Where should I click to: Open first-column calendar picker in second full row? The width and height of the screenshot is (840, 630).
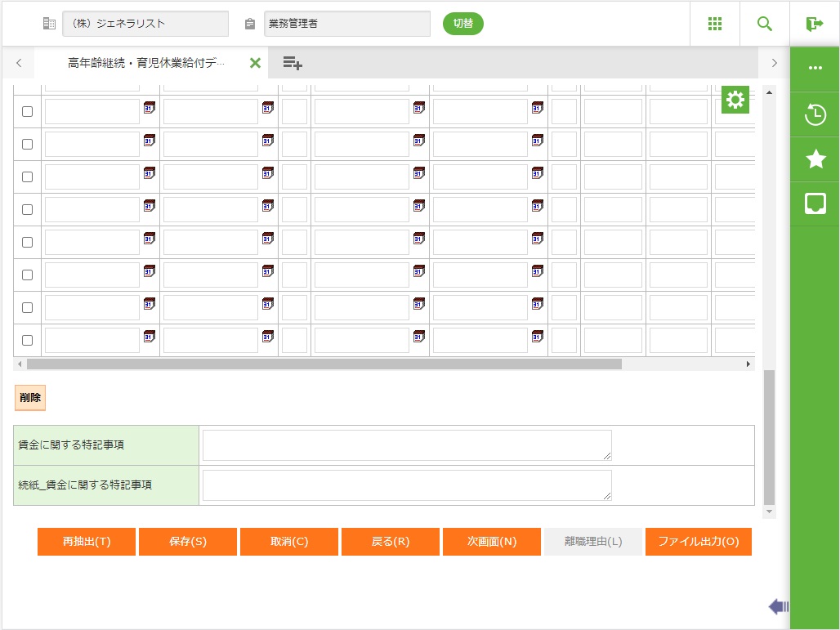(x=150, y=141)
